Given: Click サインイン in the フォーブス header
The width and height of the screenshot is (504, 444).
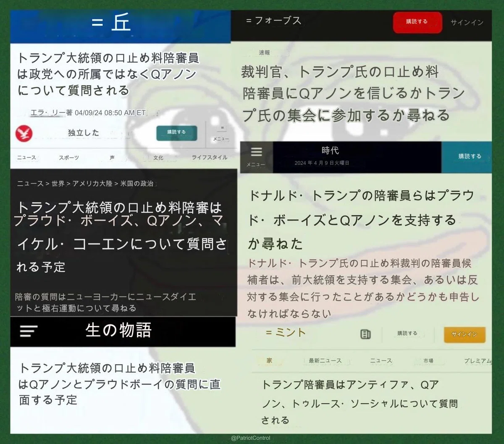Looking at the screenshot, I should coord(467,22).
